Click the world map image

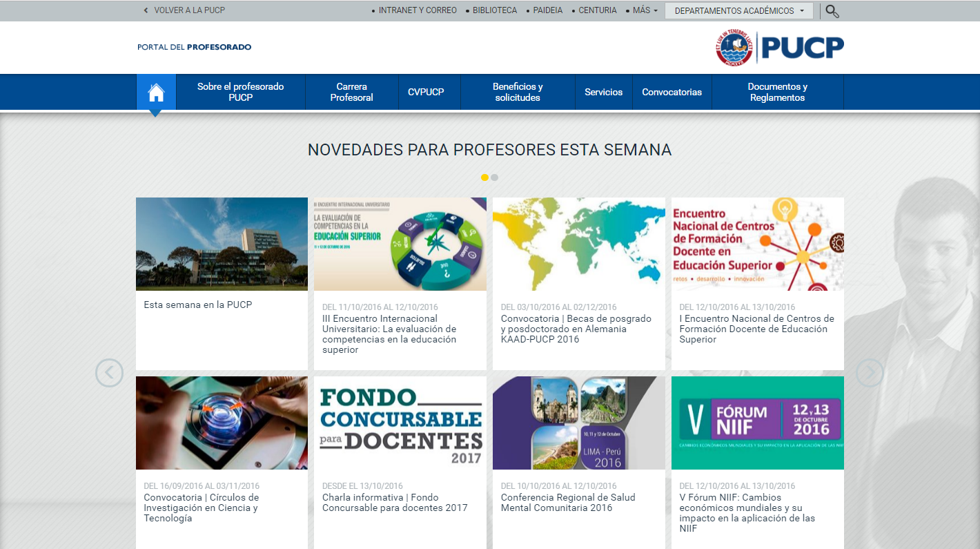coord(579,244)
